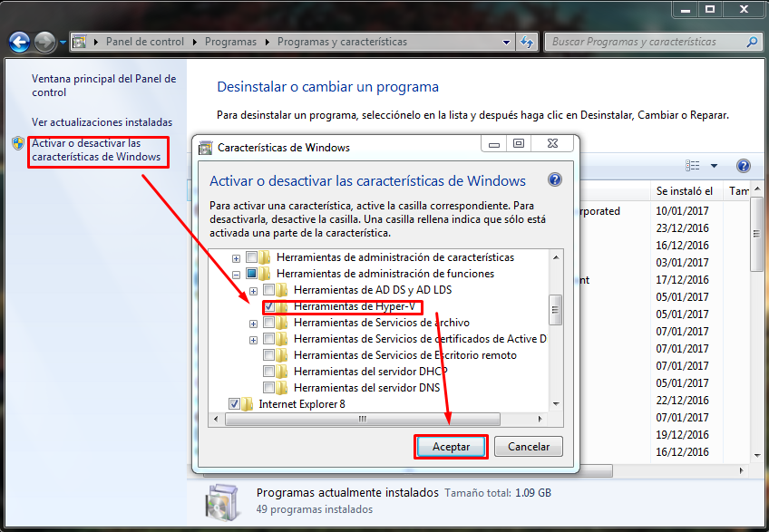Click the right arrow of the features tree scrollbar
769x532 pixels.
pyautogui.click(x=540, y=420)
